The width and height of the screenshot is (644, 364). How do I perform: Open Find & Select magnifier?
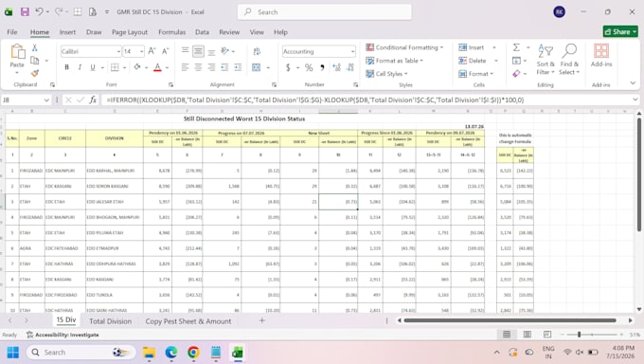(569, 59)
